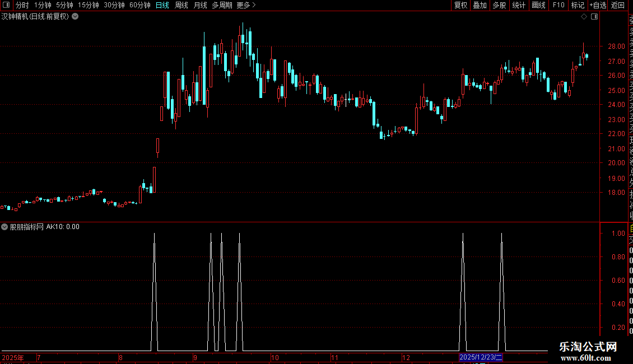Screen dimensions: 633x364
Task: Click the 2025年 label on time axis
Action: (x=13, y=357)
